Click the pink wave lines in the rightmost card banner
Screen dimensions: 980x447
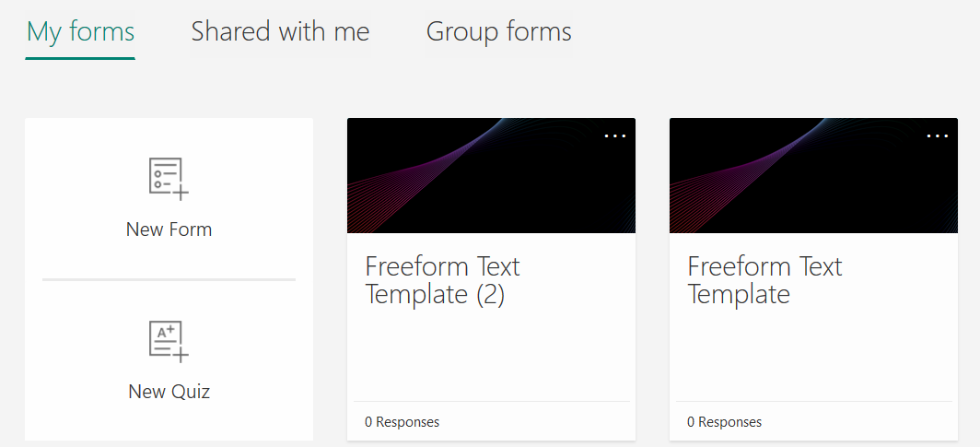point(722,187)
